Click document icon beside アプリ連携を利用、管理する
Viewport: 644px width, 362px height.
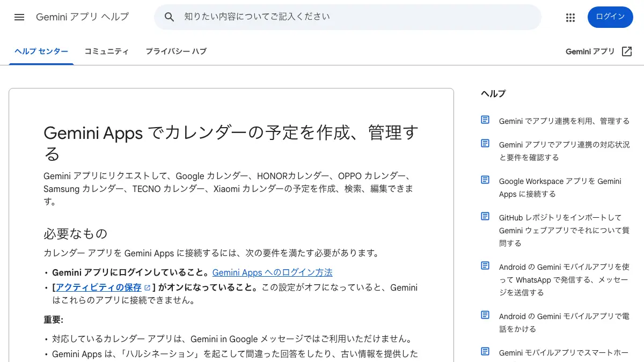click(x=485, y=120)
